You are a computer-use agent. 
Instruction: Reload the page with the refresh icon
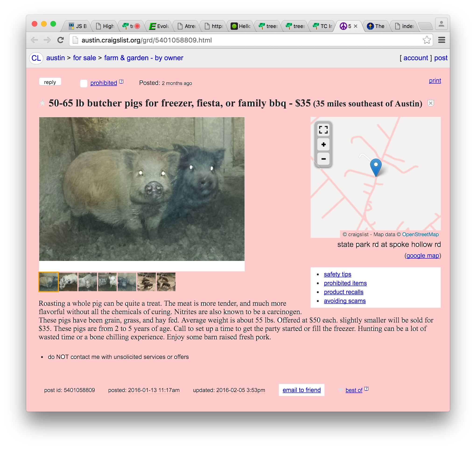point(61,40)
